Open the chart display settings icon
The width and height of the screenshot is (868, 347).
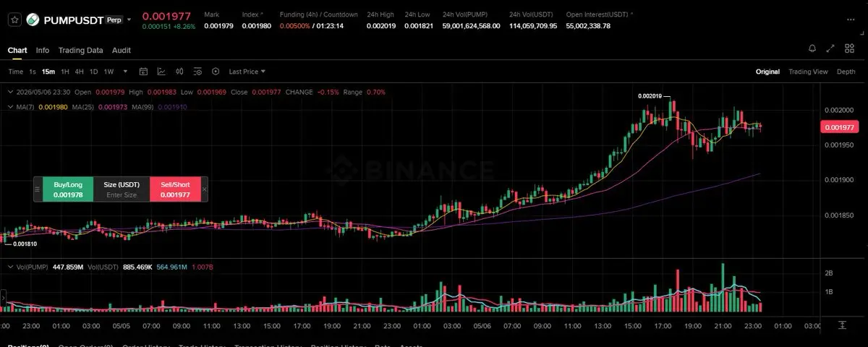click(197, 72)
